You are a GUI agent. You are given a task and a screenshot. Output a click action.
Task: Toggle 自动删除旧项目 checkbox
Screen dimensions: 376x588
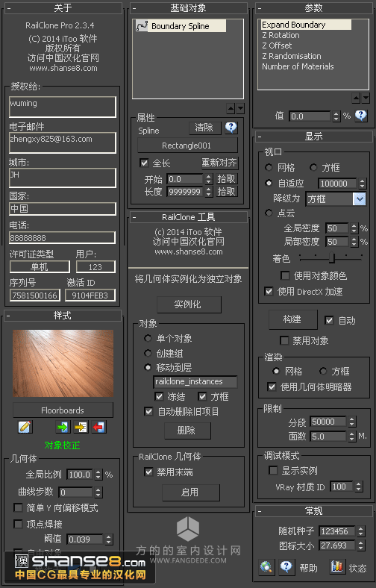pyautogui.click(x=148, y=411)
